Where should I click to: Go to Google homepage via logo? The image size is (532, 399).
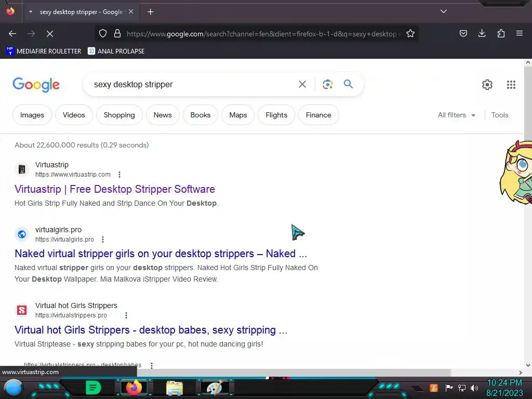[x=36, y=85]
